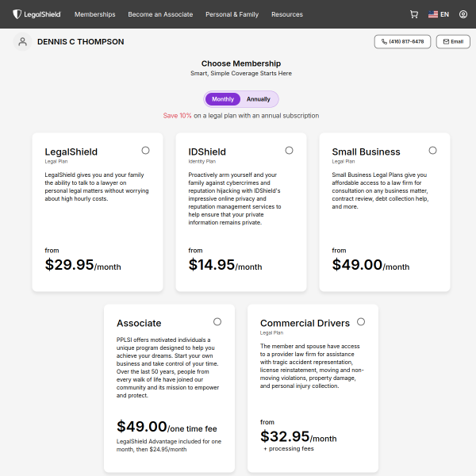
Task: Click the Small Business card title
Action: tap(366, 152)
